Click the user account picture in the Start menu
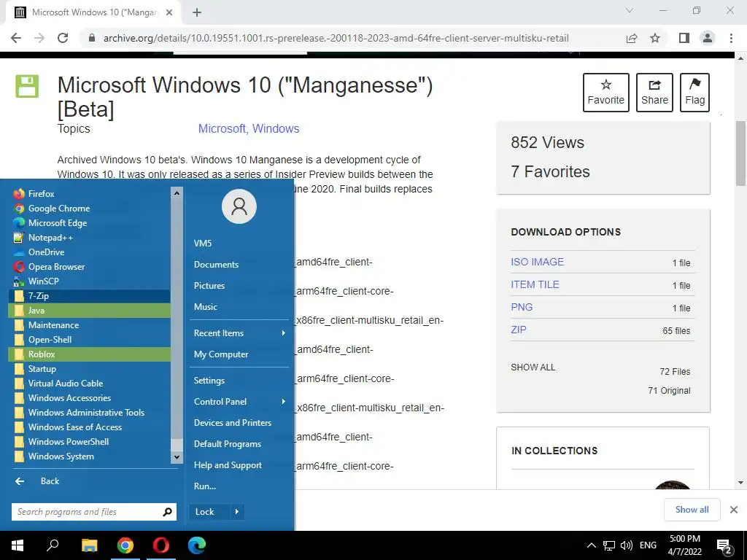The height and width of the screenshot is (560, 747). pos(239,206)
